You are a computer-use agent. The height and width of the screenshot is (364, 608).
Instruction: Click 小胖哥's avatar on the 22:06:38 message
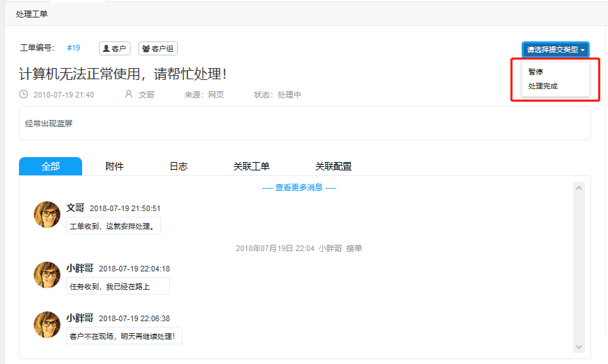point(47,325)
